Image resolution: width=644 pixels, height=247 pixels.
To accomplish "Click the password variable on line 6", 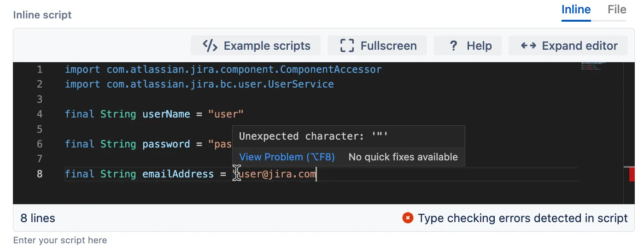I will (166, 144).
